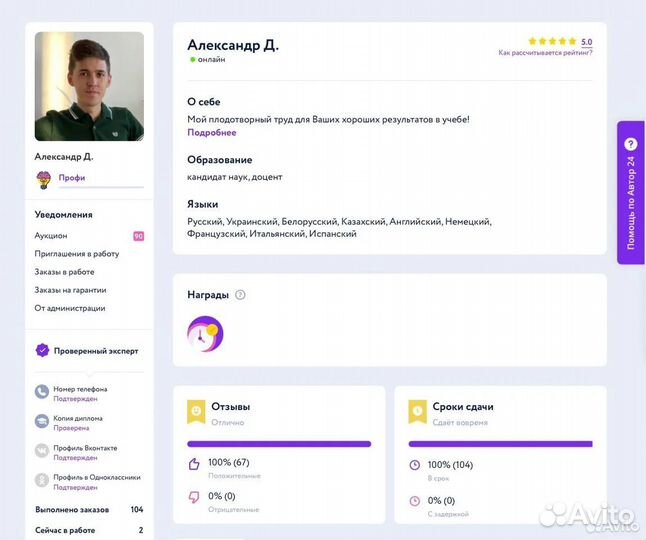Image resolution: width=646 pixels, height=540 pixels.
Task: Click the Подробнее link in О себе
Action: point(212,133)
